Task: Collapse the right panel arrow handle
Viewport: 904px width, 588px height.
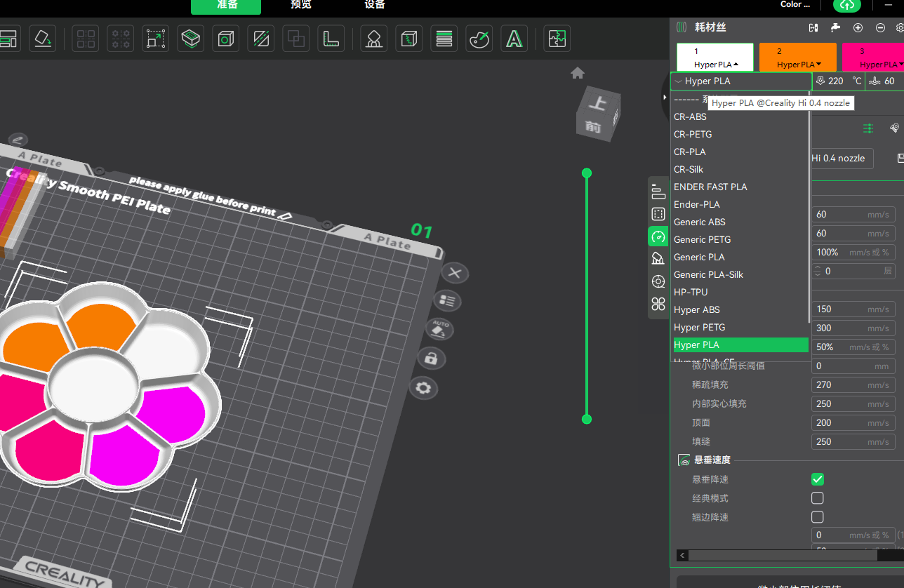Action: pos(665,98)
